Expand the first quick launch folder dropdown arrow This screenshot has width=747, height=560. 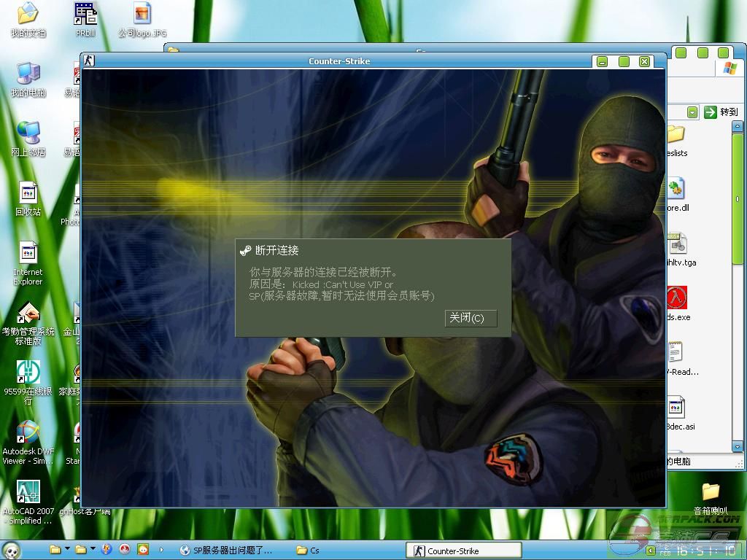tap(68, 550)
